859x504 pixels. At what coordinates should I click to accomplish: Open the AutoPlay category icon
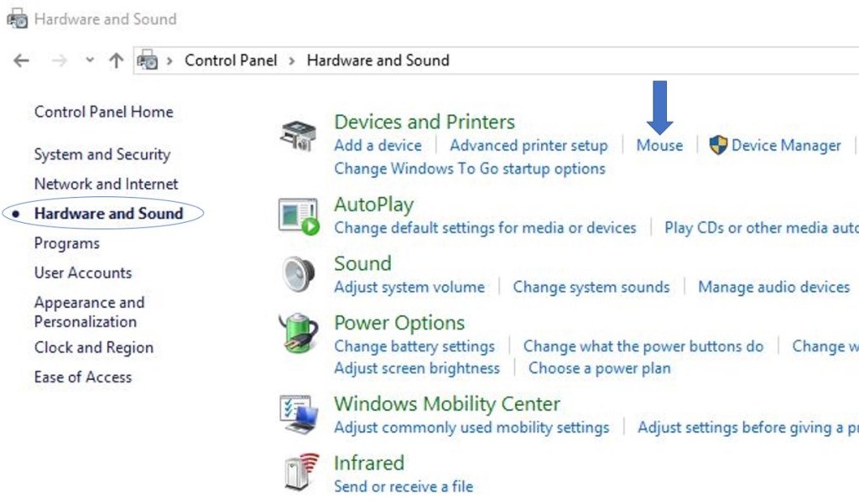[x=298, y=216]
